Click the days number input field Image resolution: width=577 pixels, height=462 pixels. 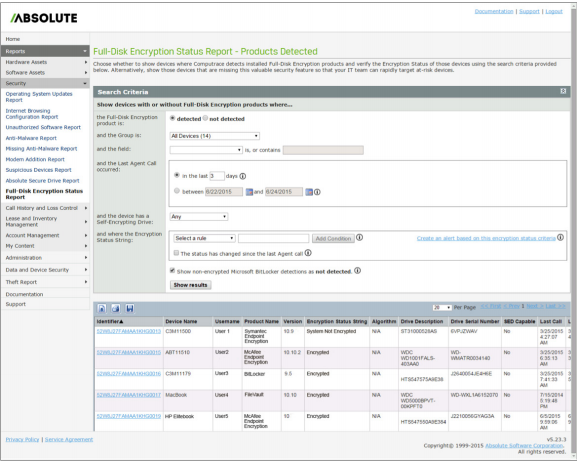point(217,176)
